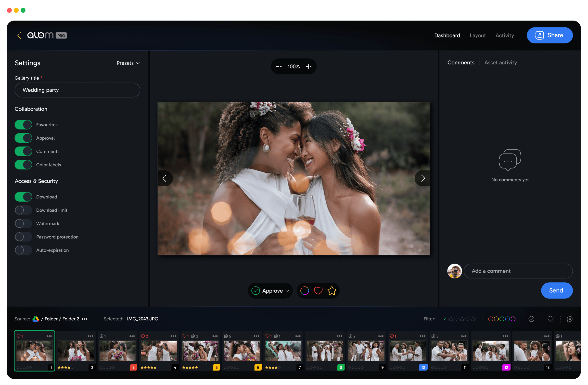Go back using the yellow back chevron

pos(19,35)
